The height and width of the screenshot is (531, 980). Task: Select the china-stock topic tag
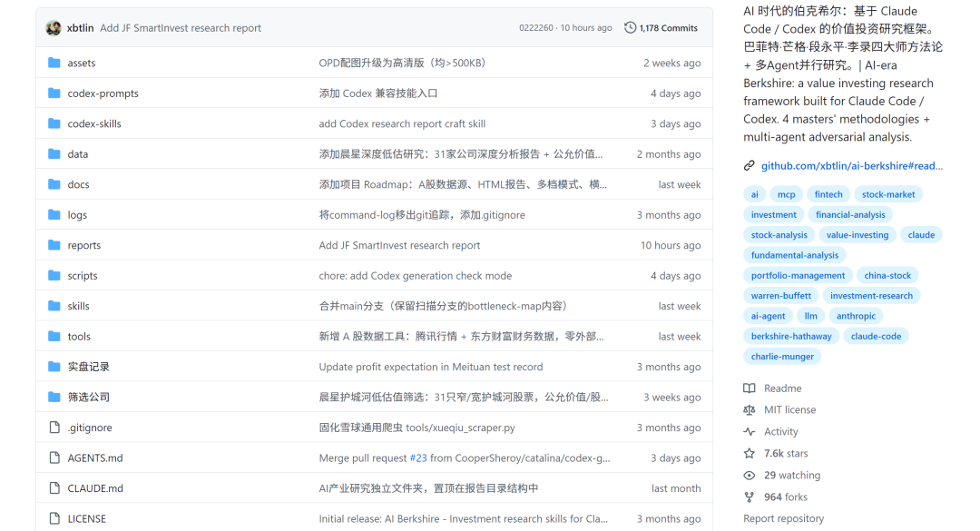coord(887,276)
